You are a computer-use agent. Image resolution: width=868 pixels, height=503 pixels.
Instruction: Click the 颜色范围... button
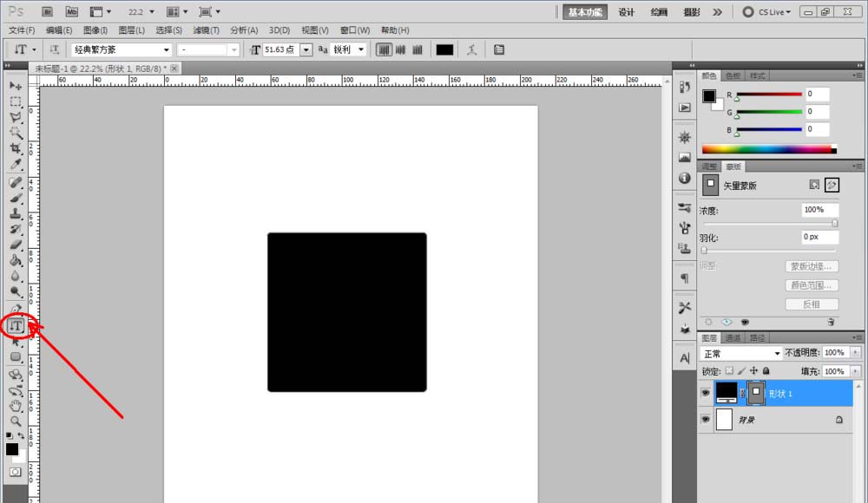coord(812,285)
